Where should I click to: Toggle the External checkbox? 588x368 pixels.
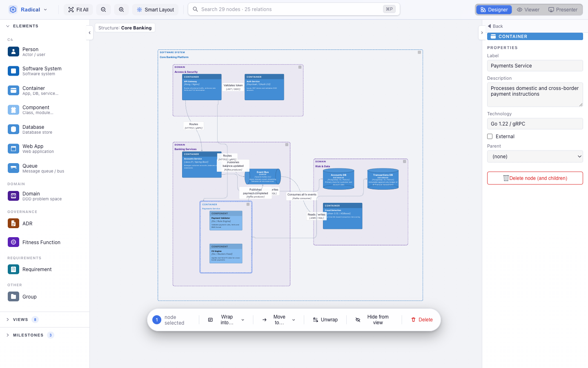tap(490, 137)
